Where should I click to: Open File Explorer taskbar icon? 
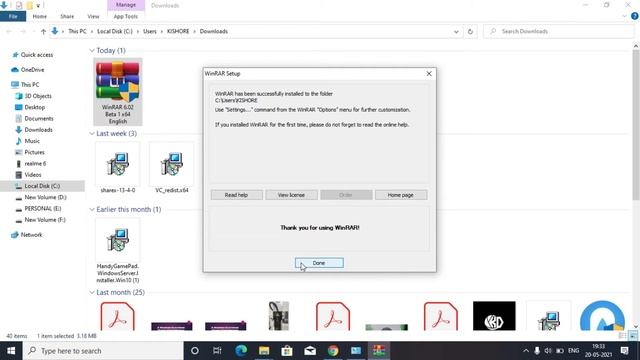[264, 351]
